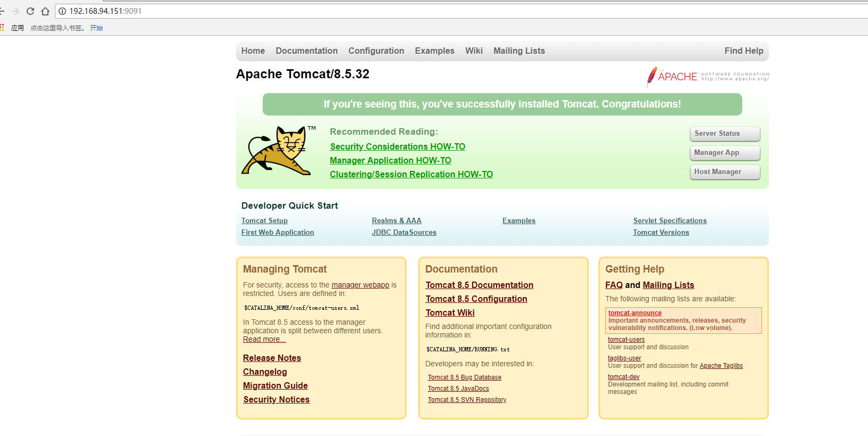
Task: Open the First Web Application link
Action: click(x=278, y=233)
